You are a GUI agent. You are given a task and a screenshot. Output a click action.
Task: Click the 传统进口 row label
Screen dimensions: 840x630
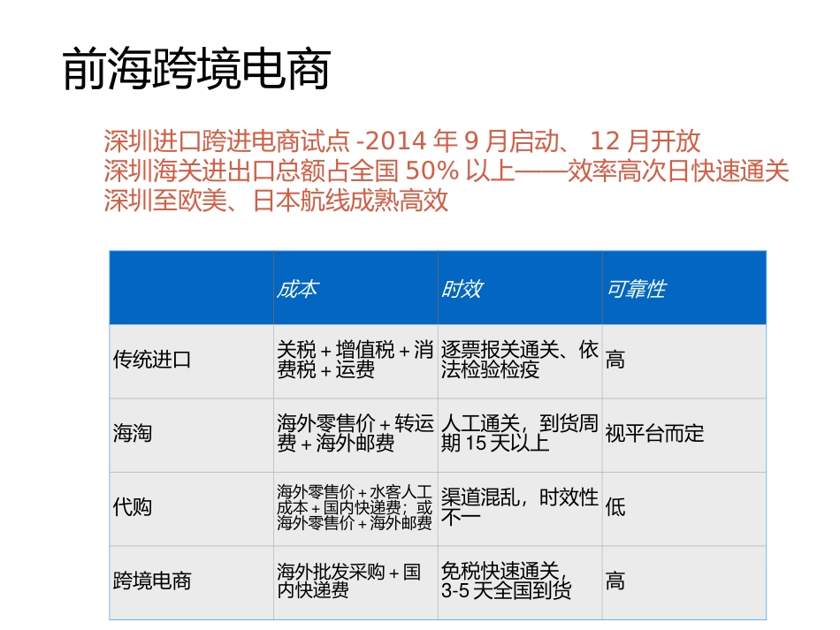click(x=191, y=361)
